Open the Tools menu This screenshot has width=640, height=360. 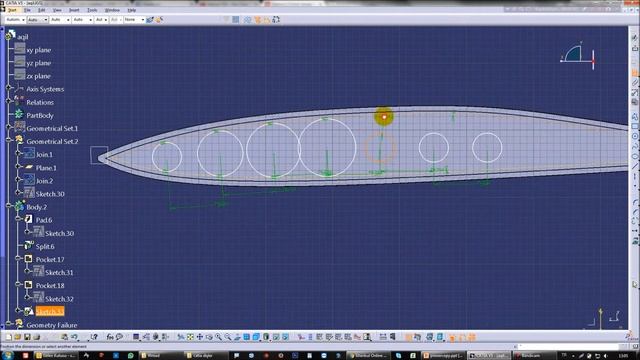pyautogui.click(x=92, y=10)
